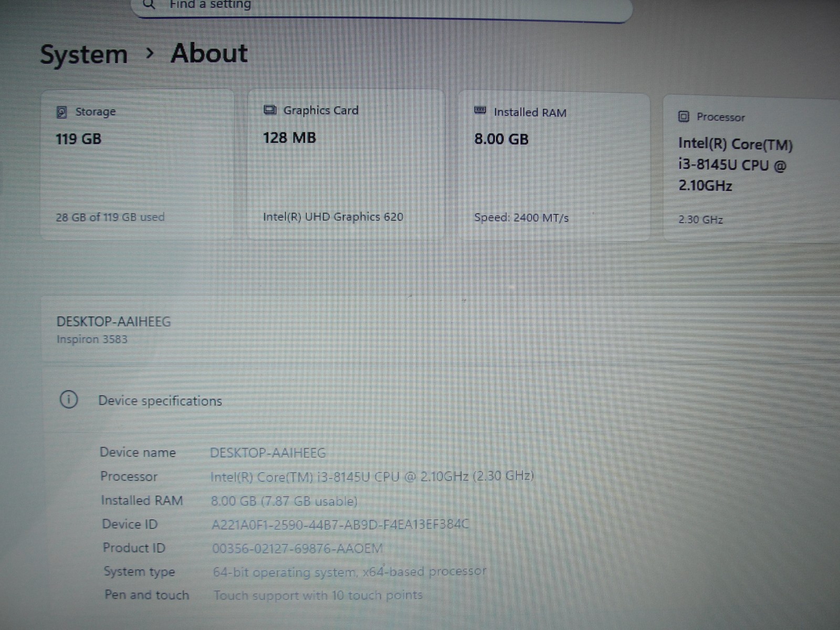840x630 pixels.
Task: Click the Device ID label
Action: point(130,524)
